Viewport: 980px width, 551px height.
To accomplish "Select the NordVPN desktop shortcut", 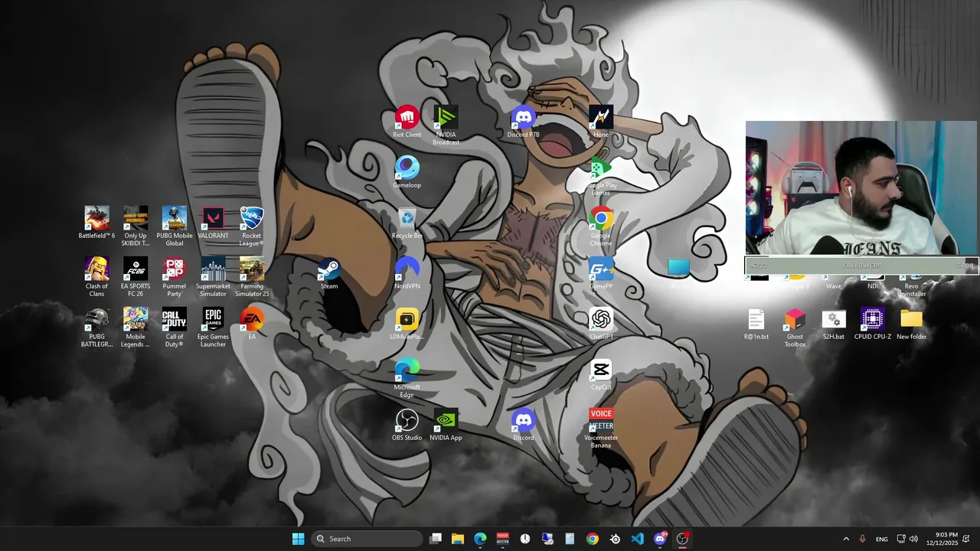I will point(407,274).
